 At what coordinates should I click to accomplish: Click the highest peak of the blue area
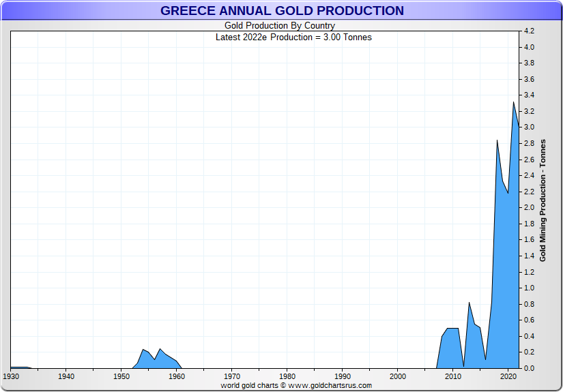513,104
